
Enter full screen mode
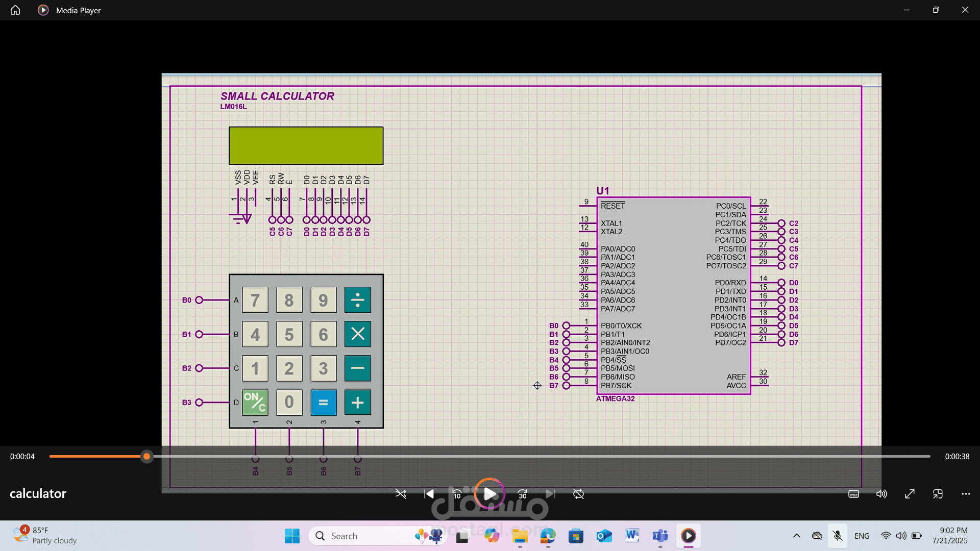[x=910, y=494]
